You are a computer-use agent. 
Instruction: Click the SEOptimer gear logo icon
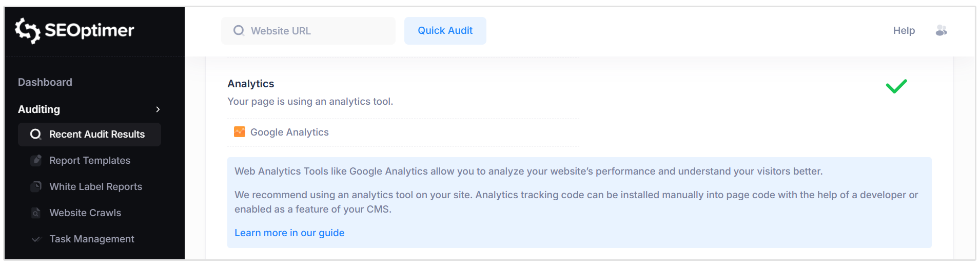click(x=27, y=30)
